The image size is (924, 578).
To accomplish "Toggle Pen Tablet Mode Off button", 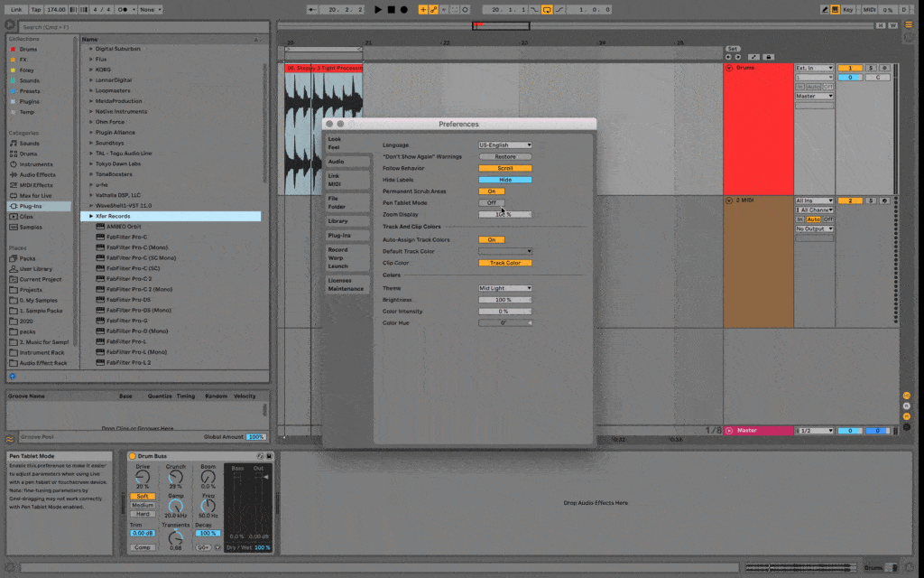I will 492,203.
